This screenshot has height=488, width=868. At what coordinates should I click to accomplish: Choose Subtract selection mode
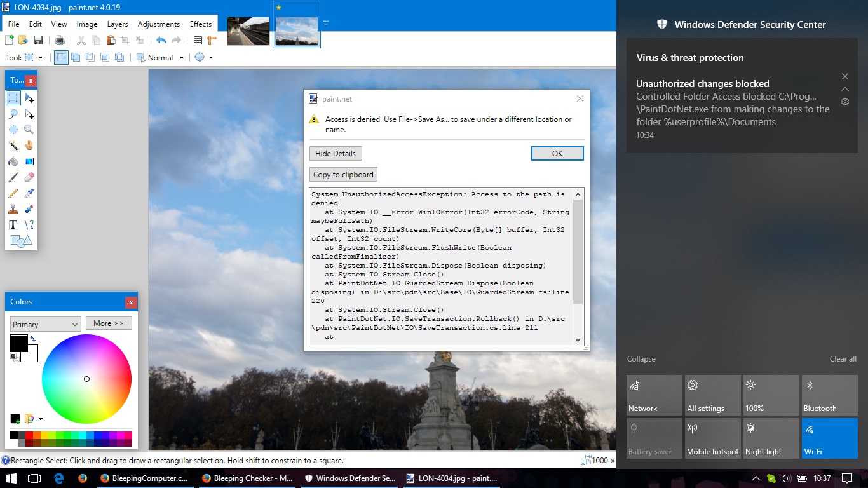click(x=90, y=57)
